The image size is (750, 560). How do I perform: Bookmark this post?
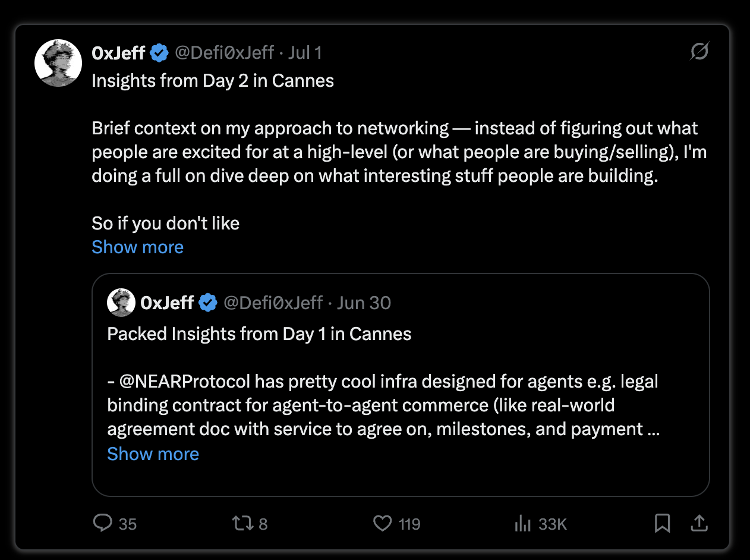tap(662, 523)
